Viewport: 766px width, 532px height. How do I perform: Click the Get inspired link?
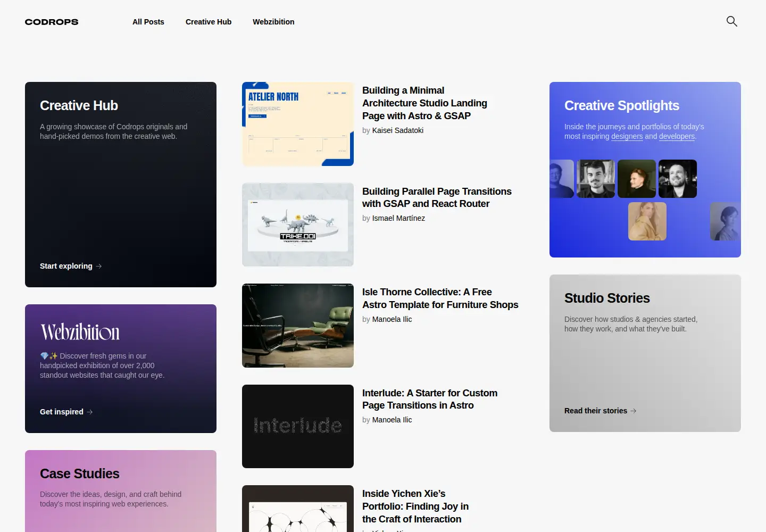66,412
